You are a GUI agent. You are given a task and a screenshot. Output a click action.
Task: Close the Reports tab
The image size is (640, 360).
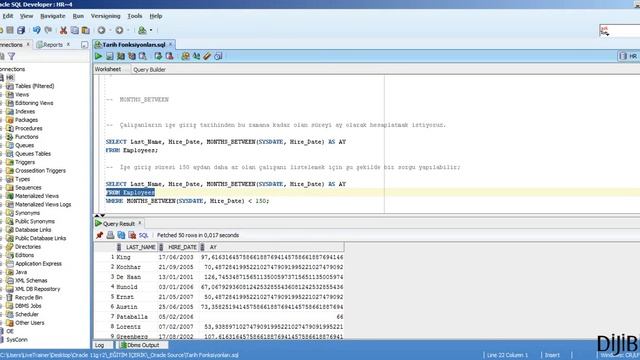(x=68, y=44)
